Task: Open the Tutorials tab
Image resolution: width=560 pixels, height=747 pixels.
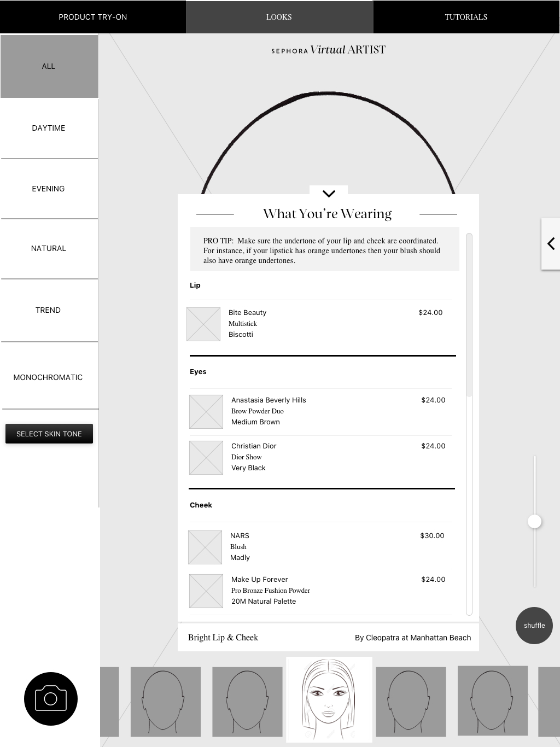Action: (x=466, y=17)
